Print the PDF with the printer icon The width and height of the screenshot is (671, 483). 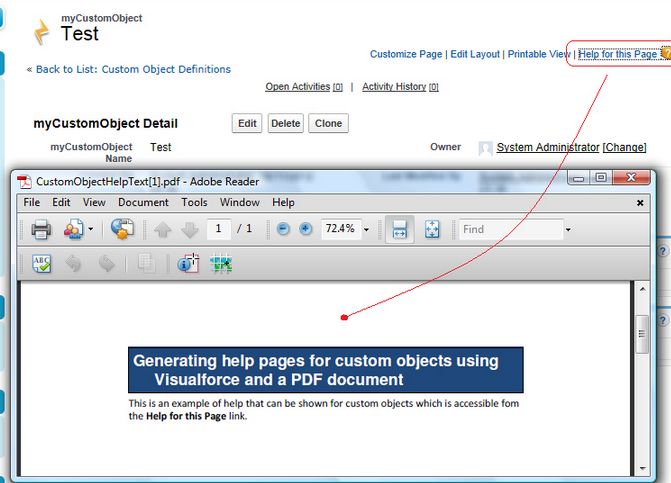[x=41, y=229]
